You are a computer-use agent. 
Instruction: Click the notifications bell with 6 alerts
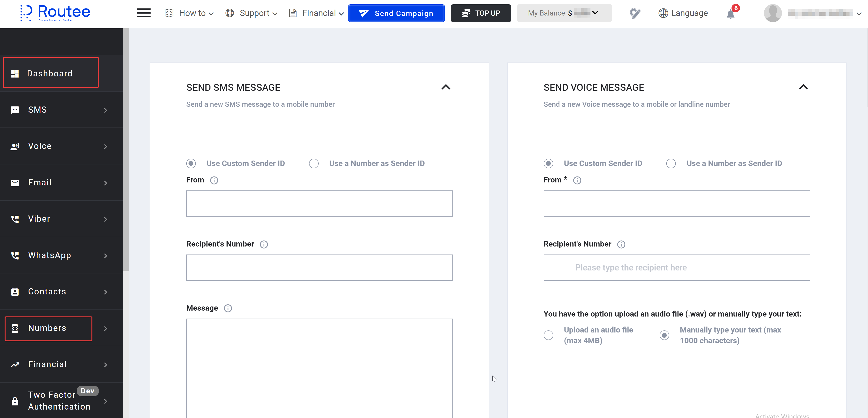731,14
